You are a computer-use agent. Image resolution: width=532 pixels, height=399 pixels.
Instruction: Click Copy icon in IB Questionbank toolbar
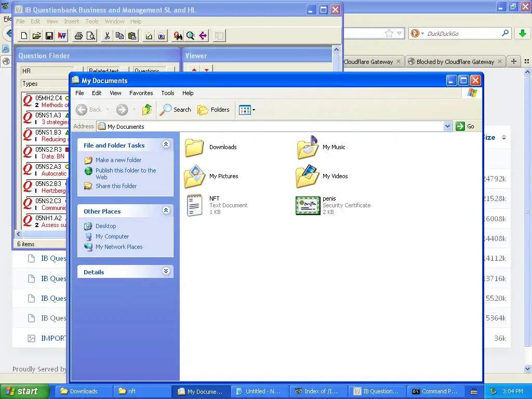120,36
